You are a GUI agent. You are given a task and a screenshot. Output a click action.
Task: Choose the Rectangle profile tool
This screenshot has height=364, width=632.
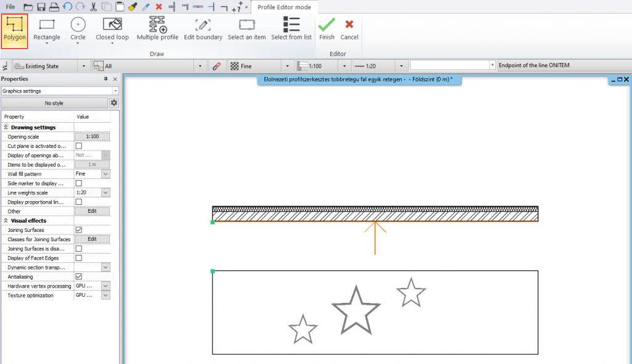(46, 29)
